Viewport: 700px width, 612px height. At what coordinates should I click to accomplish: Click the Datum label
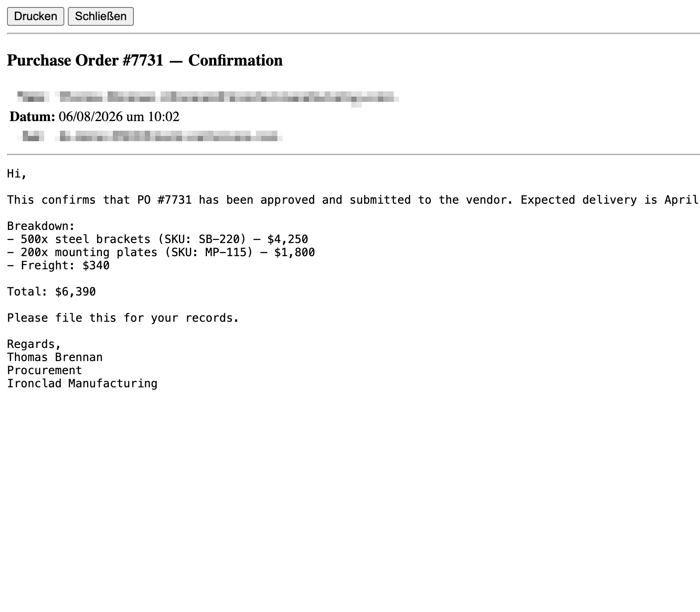point(32,117)
